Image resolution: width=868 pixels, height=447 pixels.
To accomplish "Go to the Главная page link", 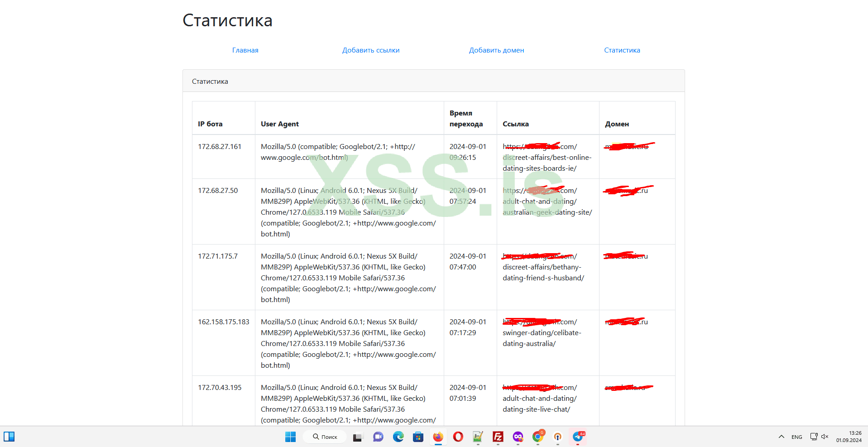I will click(245, 50).
